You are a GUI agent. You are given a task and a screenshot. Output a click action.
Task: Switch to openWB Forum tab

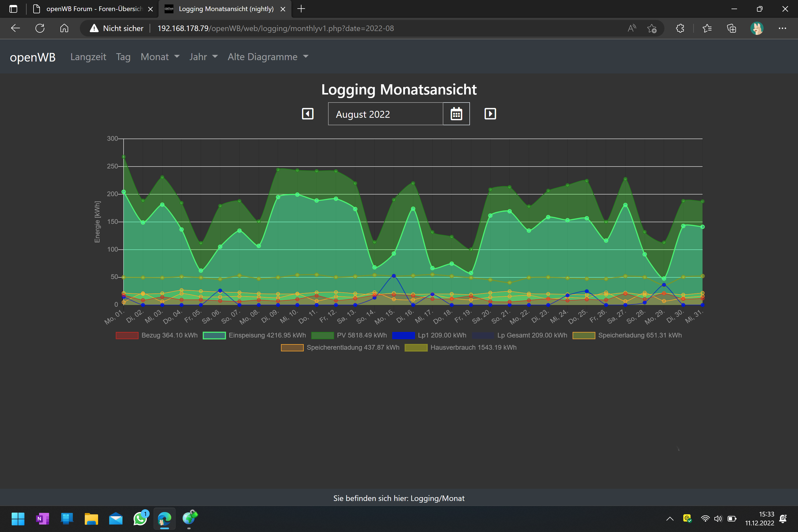click(94, 9)
